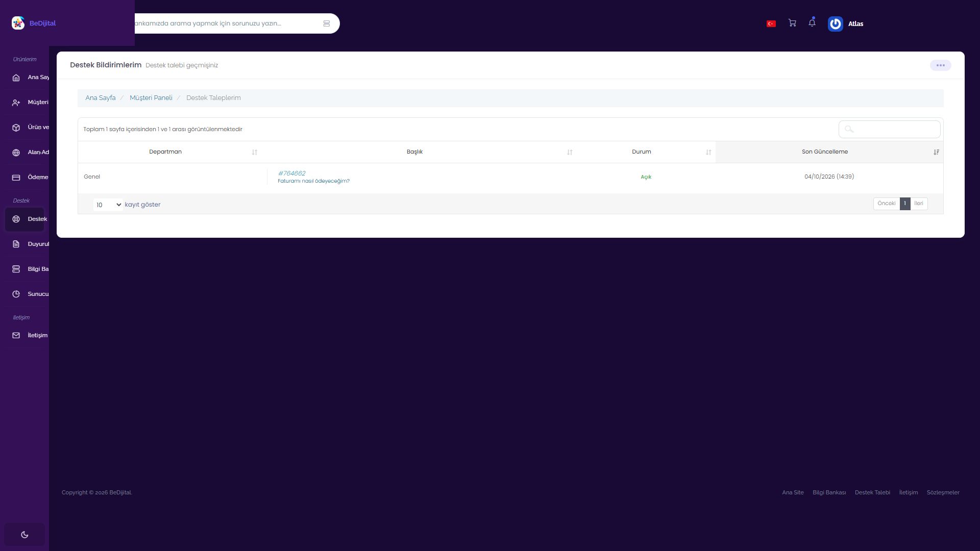
Task: Focus the table search field
Action: pyautogui.click(x=889, y=129)
